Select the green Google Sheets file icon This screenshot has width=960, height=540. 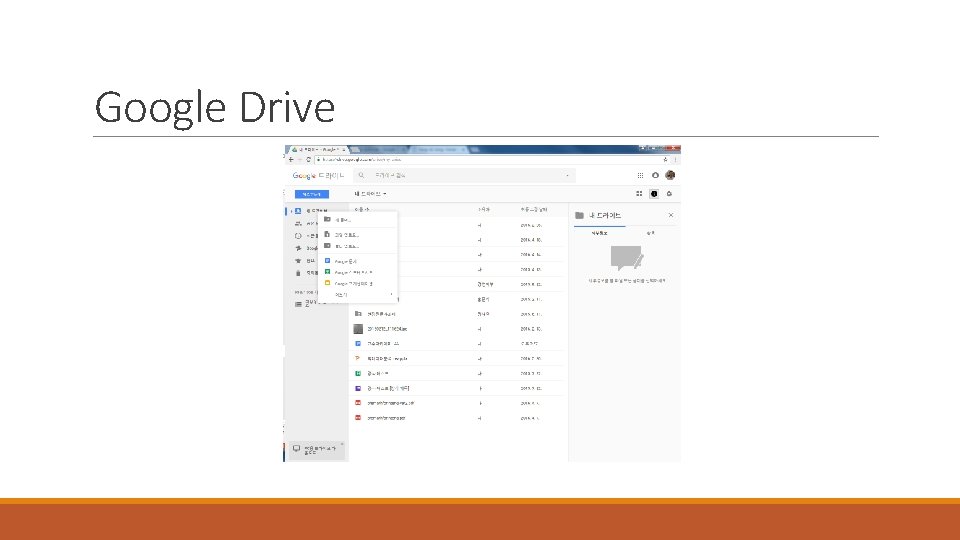pos(358,373)
